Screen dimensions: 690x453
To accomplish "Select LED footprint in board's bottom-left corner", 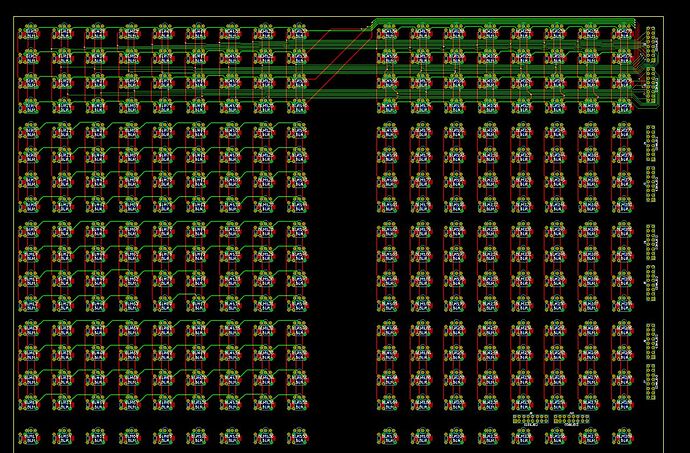I will [x=29, y=437].
